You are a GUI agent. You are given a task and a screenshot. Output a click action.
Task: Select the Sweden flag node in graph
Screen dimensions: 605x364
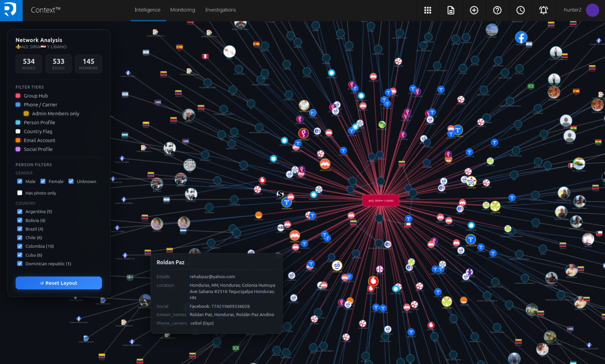pos(130,277)
